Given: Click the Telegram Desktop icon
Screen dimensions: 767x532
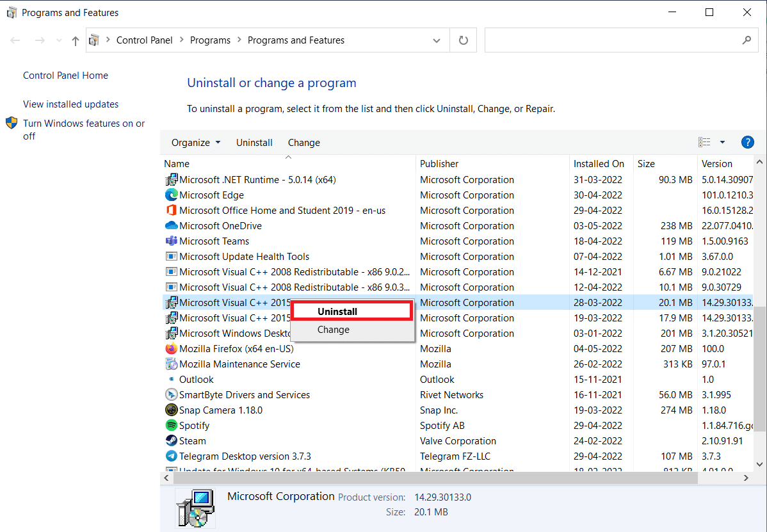Looking at the screenshot, I should point(171,456).
